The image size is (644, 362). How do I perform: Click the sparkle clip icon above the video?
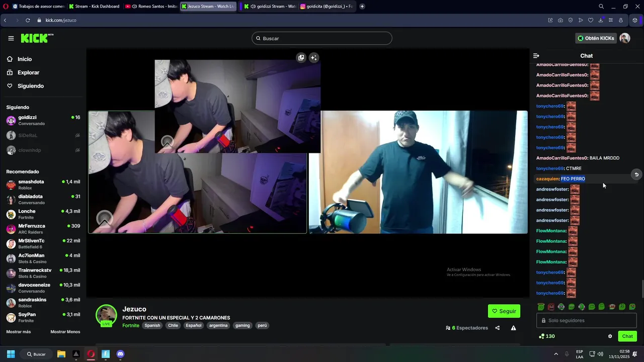[x=313, y=57]
